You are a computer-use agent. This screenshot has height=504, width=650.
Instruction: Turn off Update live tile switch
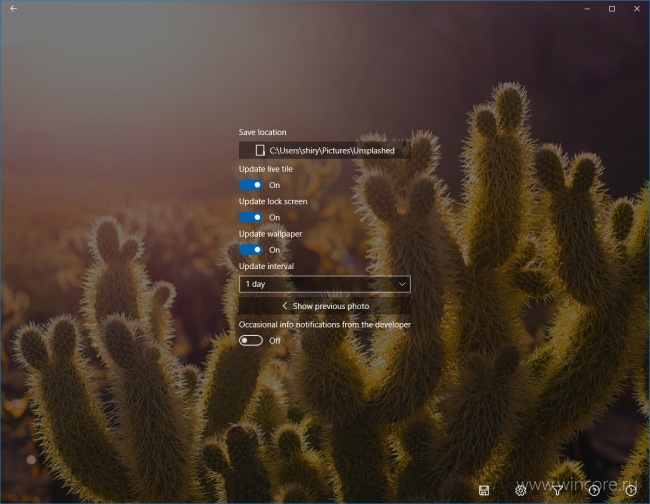(251, 185)
